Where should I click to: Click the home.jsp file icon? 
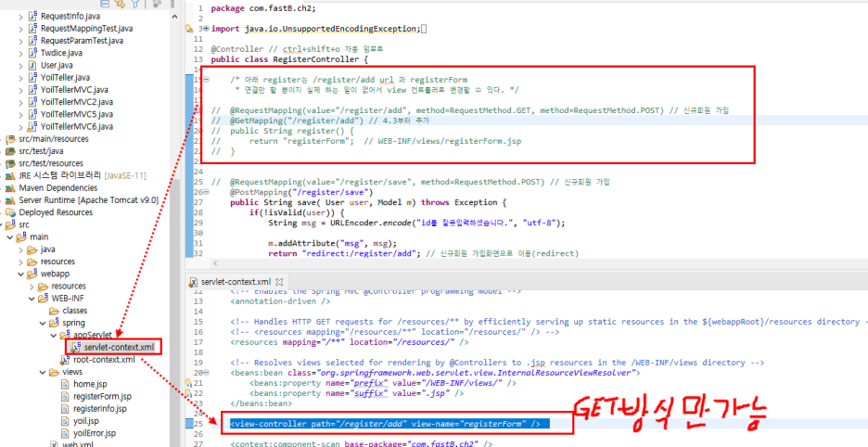pyautogui.click(x=65, y=384)
